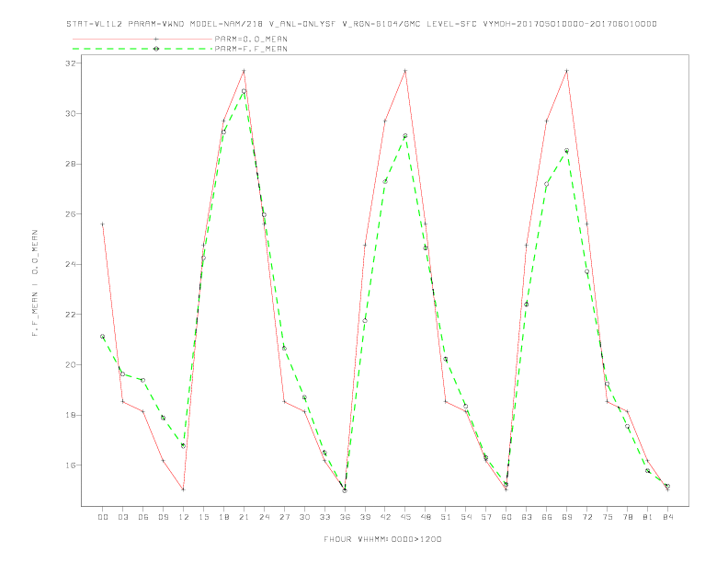Click the x-axis tick label 39

click(365, 517)
